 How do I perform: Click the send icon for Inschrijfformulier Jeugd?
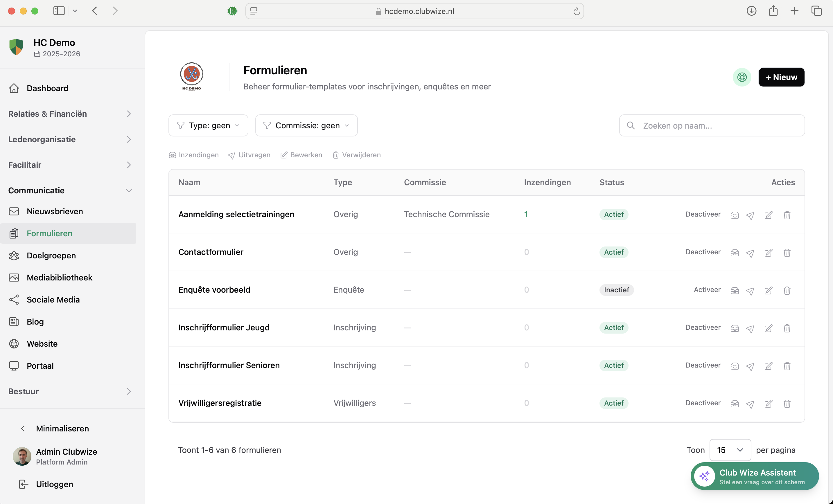pos(750,328)
